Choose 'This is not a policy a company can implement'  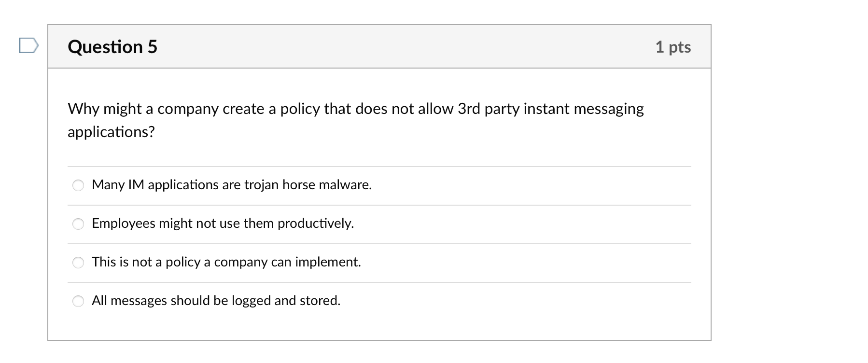tap(78, 262)
